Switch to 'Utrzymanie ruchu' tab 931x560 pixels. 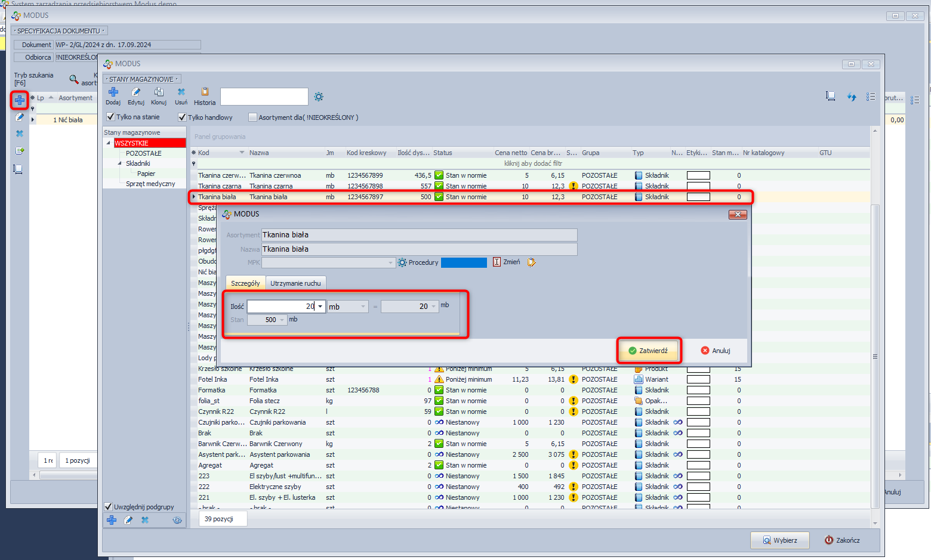tap(295, 283)
